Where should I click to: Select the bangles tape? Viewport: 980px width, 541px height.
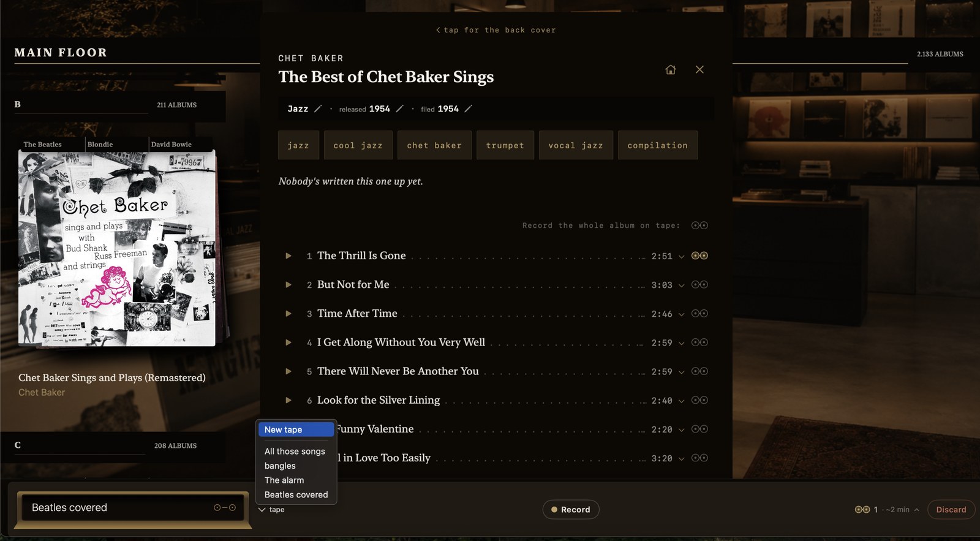pos(296,466)
